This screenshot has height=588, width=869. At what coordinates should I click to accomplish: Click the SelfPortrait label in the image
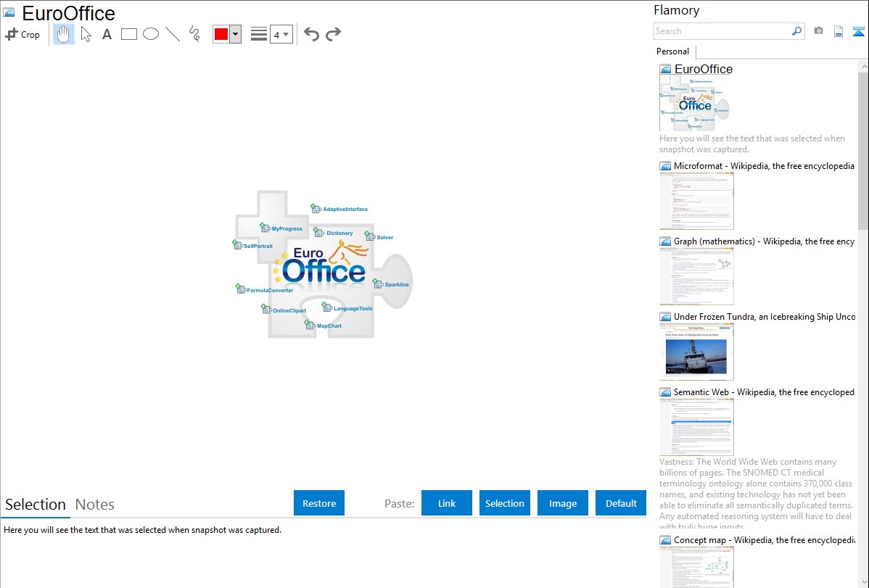258,246
